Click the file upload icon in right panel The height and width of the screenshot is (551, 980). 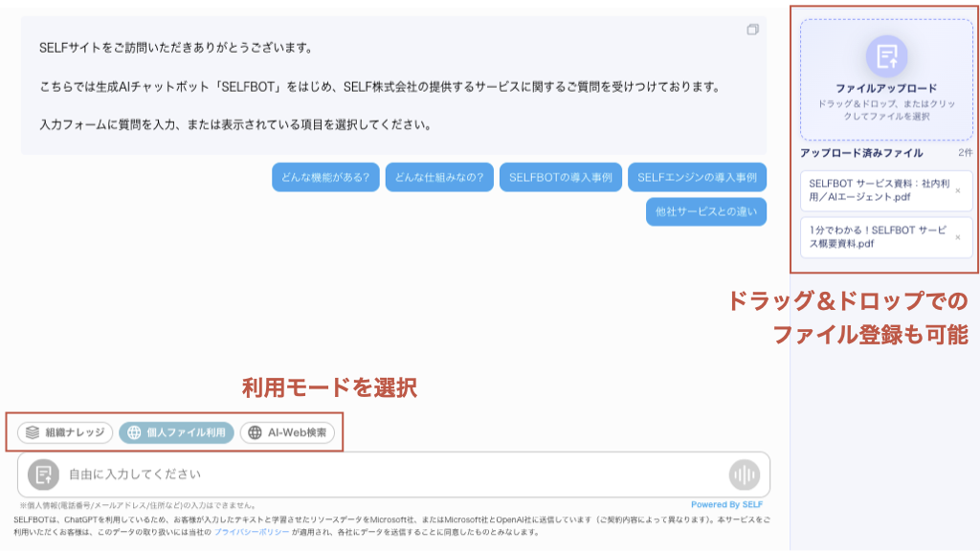(x=886, y=55)
